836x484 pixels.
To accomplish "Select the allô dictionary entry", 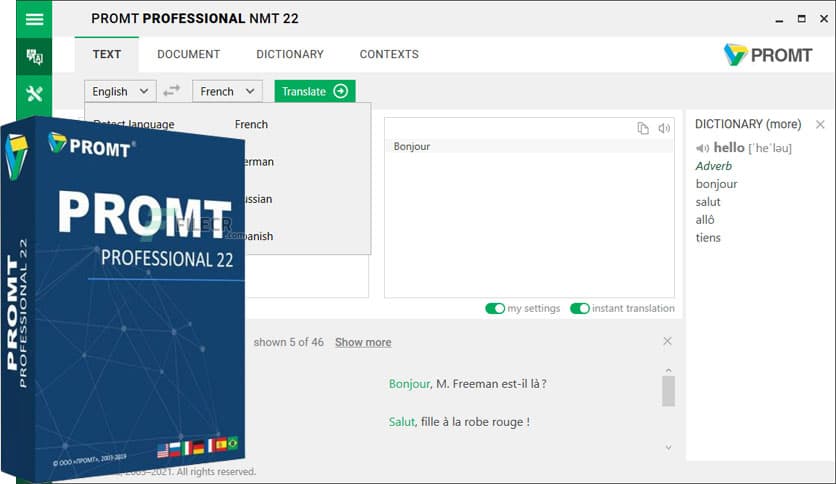I will [705, 220].
